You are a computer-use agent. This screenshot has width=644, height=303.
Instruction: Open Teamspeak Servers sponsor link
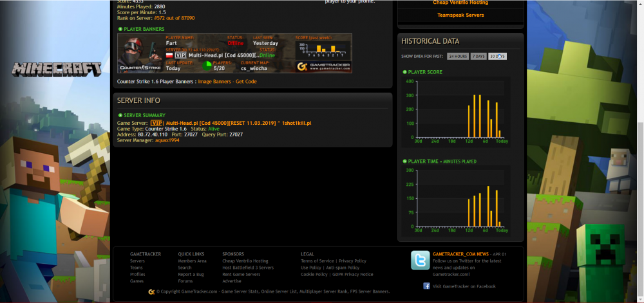point(460,14)
